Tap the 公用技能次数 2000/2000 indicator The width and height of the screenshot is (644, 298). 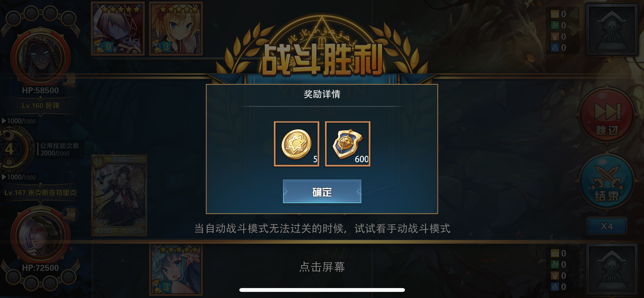click(60, 149)
